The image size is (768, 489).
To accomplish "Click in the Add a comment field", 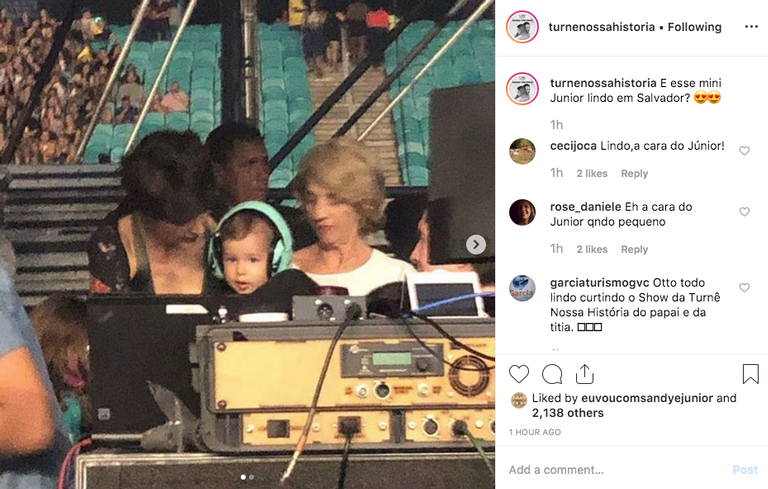I will pos(617,470).
